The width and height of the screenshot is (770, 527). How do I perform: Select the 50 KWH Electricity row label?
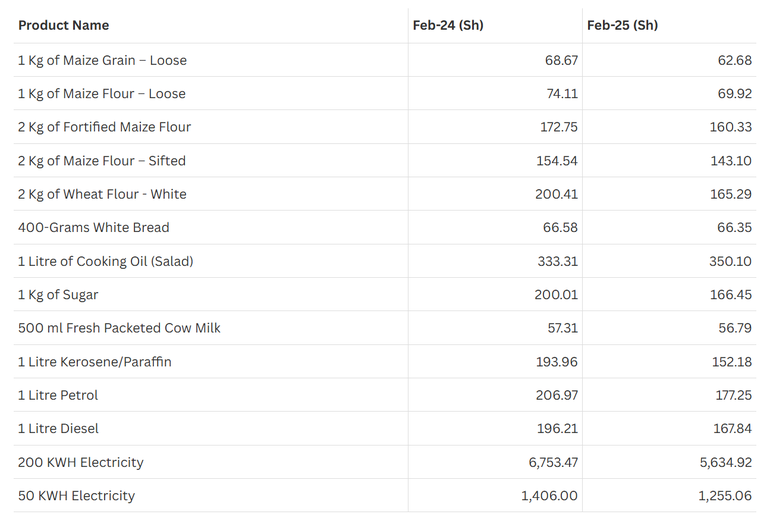click(x=76, y=496)
